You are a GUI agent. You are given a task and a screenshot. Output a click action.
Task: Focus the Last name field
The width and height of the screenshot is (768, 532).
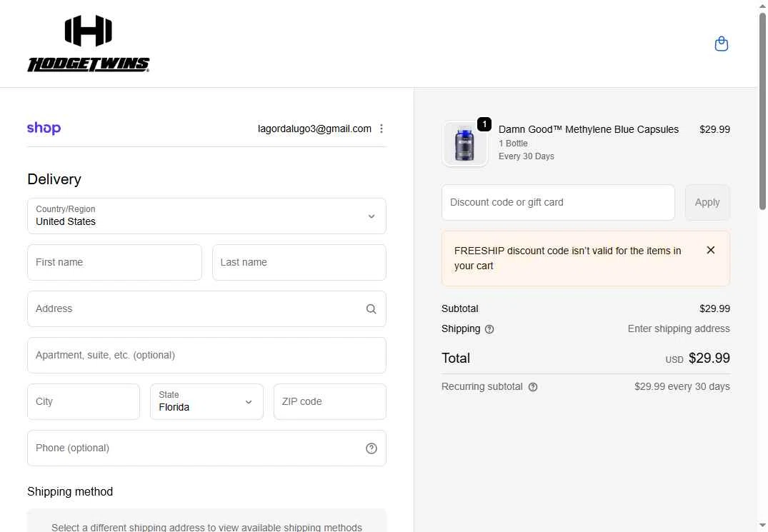299,262
